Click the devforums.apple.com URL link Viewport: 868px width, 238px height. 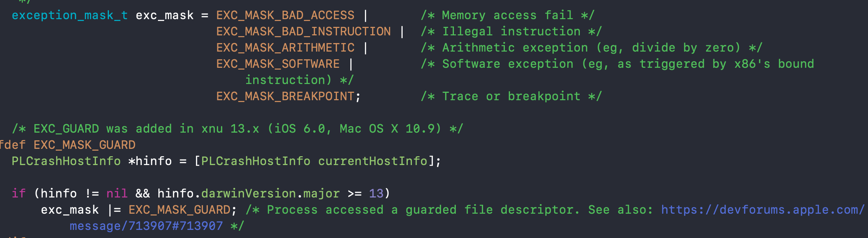pos(763,210)
